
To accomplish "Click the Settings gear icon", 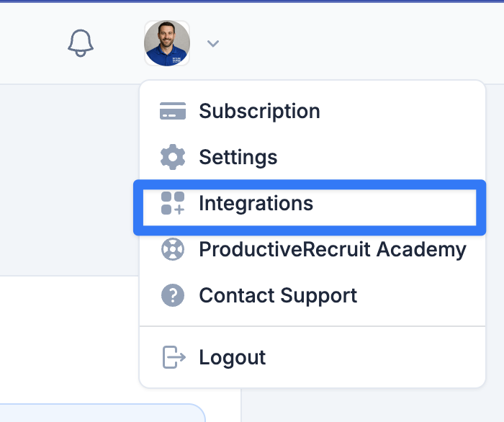I will click(173, 157).
